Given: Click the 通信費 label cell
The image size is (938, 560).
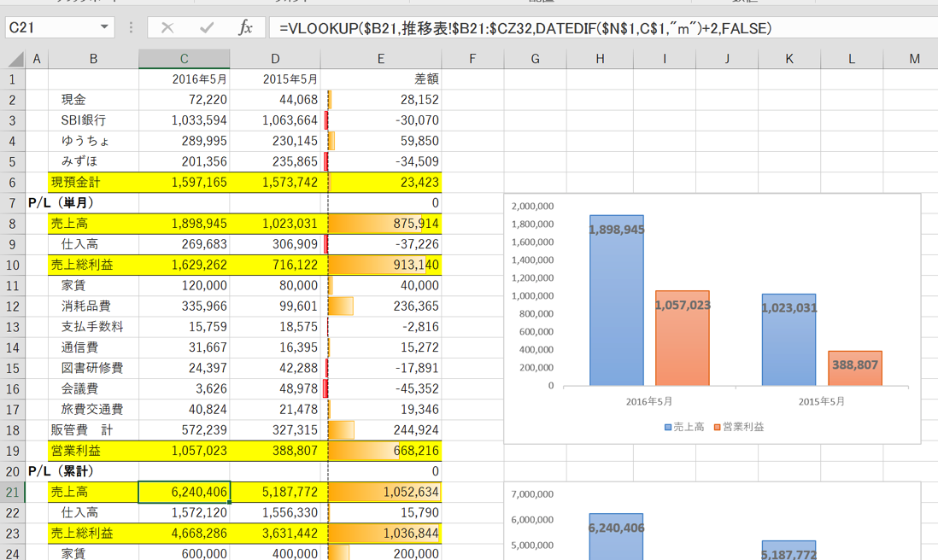Looking at the screenshot, I should coord(93,347).
